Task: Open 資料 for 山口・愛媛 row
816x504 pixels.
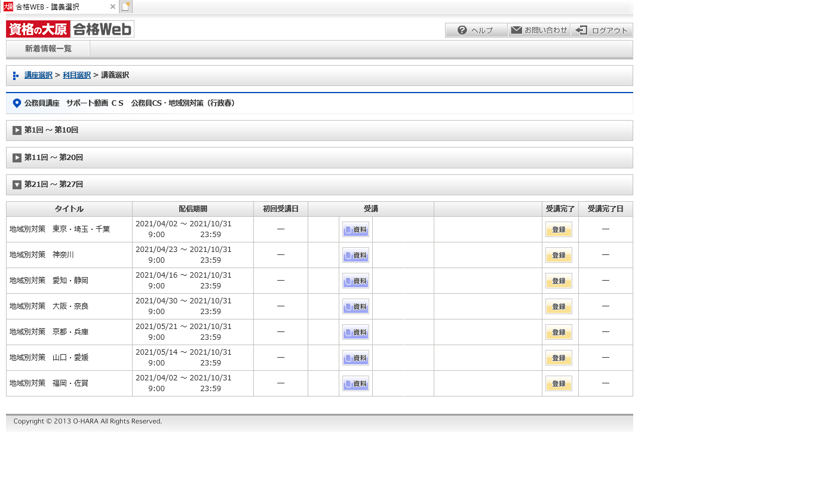Action: 355,358
